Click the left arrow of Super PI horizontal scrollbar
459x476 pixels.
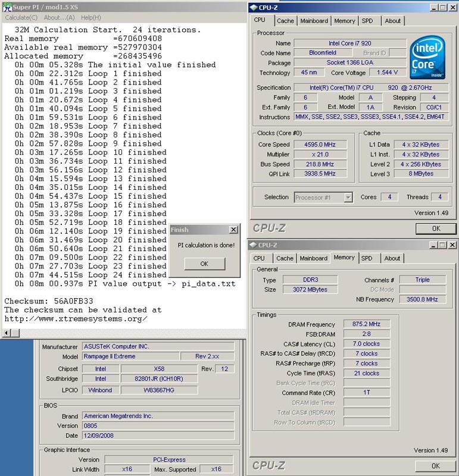point(6,333)
